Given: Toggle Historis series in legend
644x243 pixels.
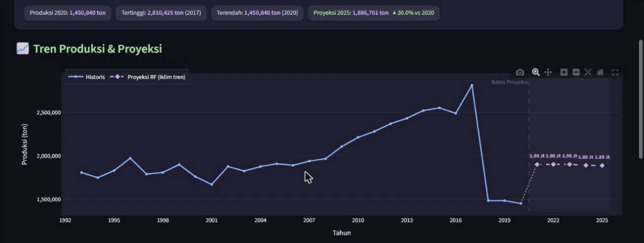Looking at the screenshot, I should point(87,77).
